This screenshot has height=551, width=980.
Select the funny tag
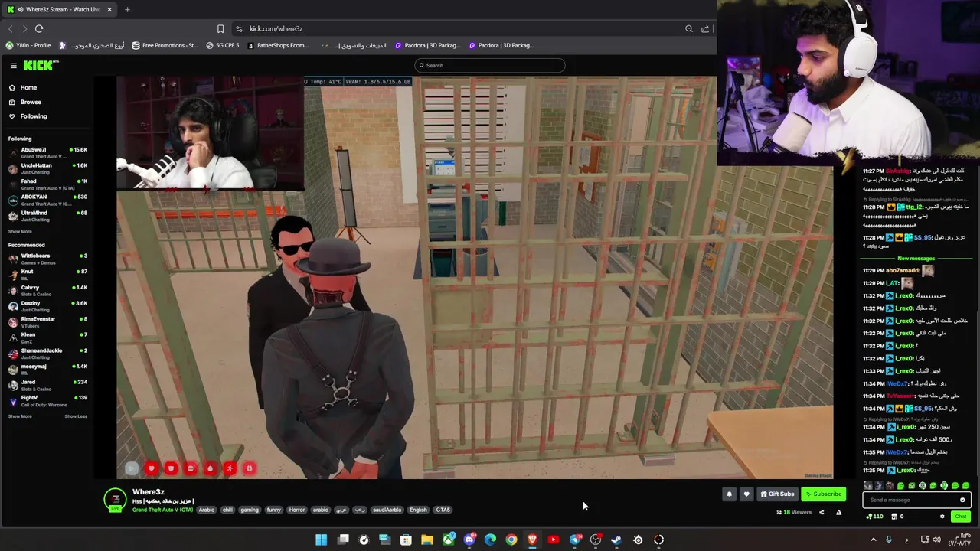tap(273, 510)
